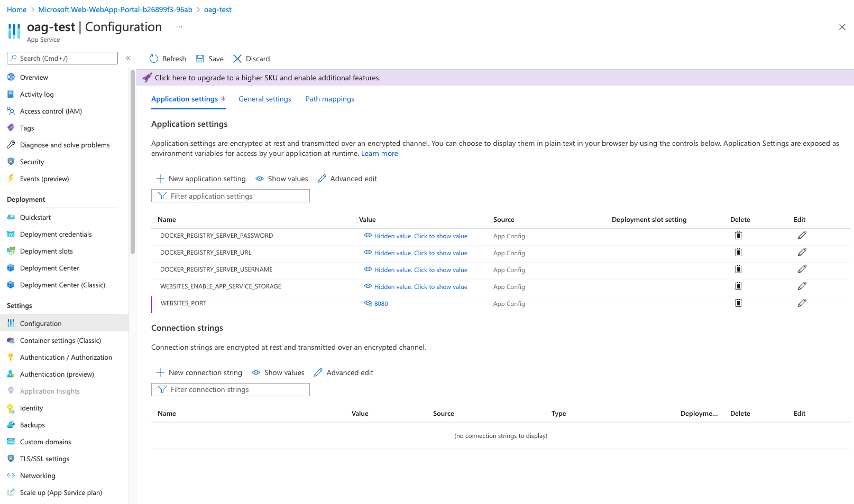Switch to the General settings tab
The width and height of the screenshot is (854, 504).
click(x=264, y=99)
